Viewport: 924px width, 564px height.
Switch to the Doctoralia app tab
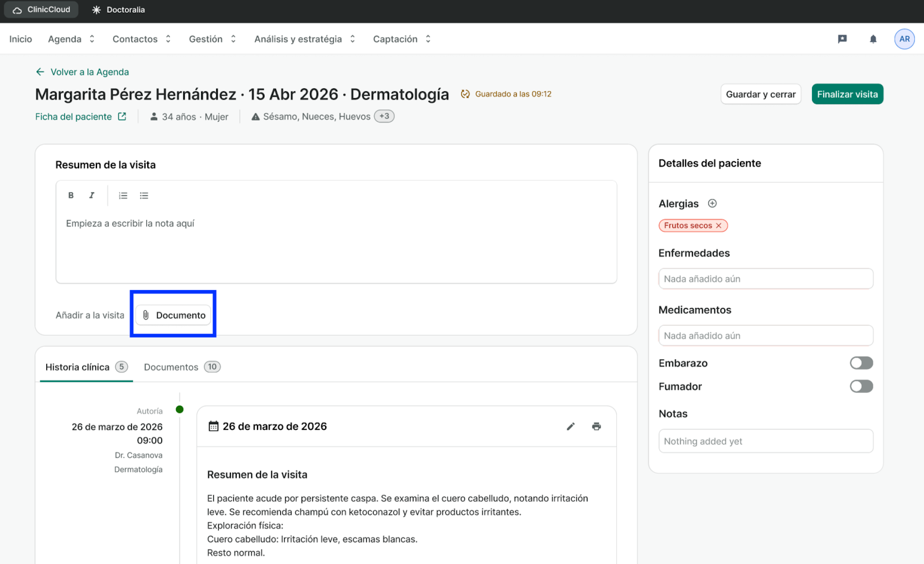point(118,10)
